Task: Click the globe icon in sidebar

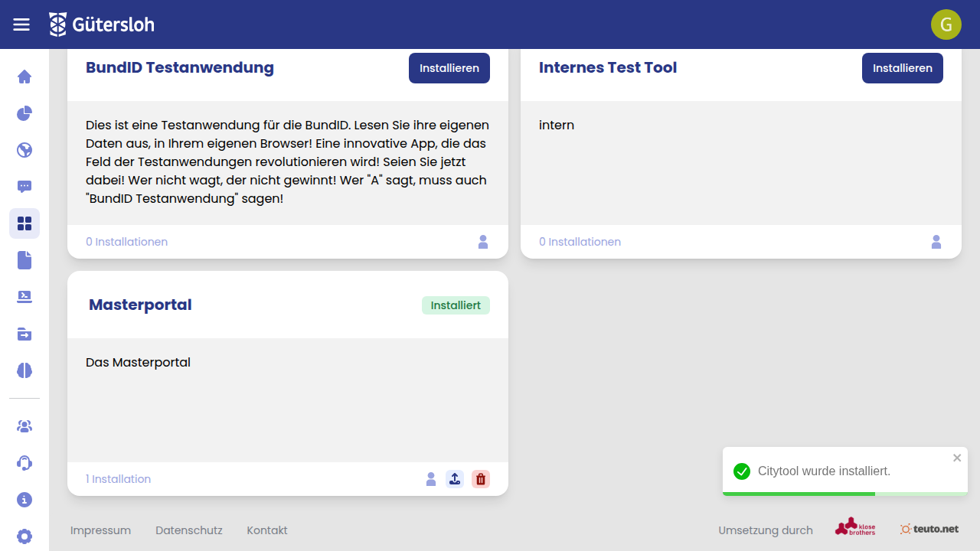Action: coord(24,150)
